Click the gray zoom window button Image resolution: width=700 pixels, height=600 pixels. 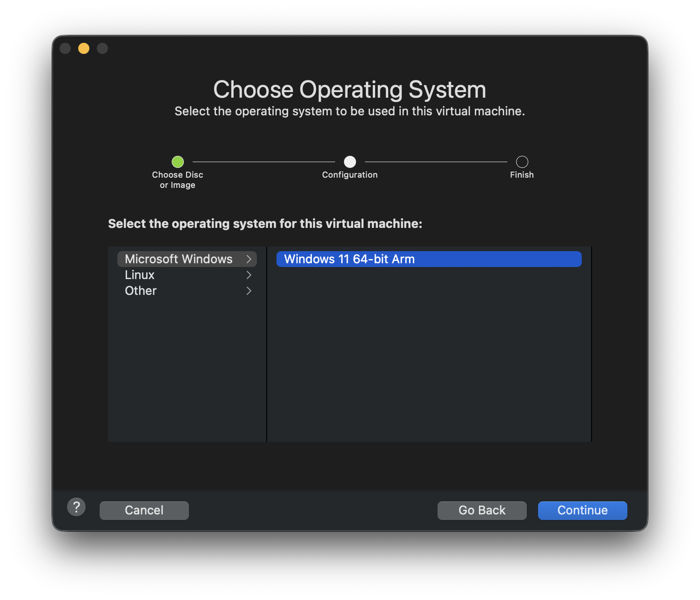102,48
